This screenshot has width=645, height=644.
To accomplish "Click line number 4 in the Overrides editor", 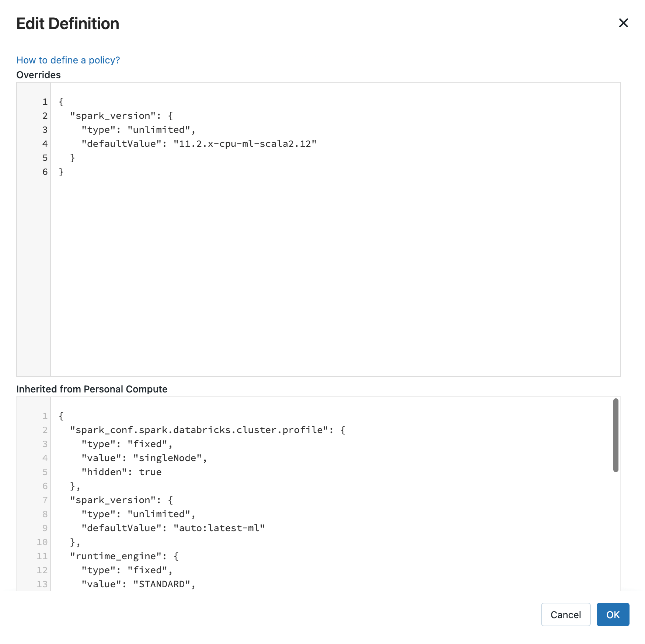I will [44, 144].
